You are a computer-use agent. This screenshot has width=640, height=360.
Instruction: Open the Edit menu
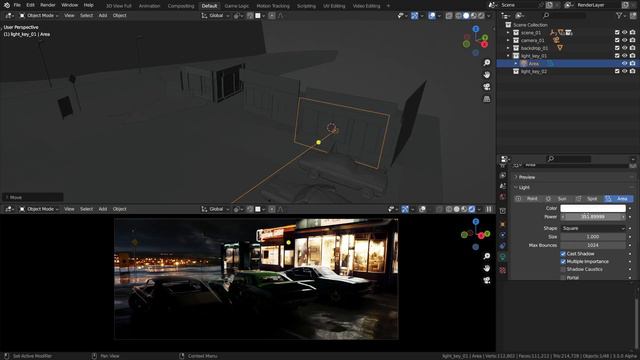point(31,5)
